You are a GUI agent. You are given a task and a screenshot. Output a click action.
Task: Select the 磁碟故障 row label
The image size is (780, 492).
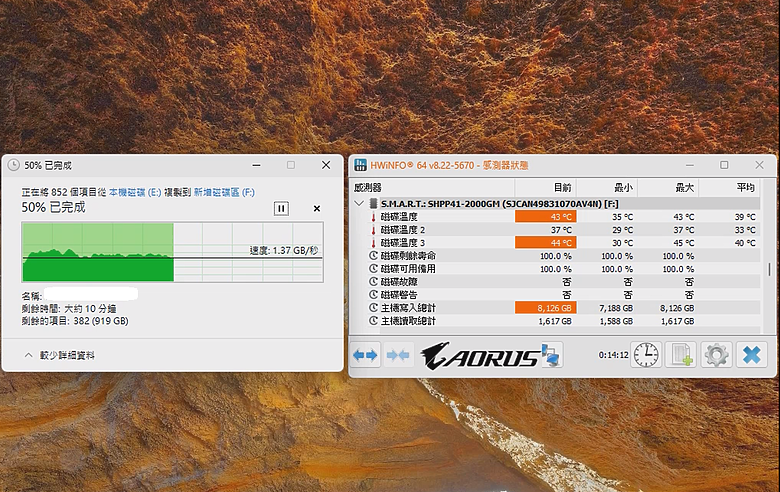[399, 282]
